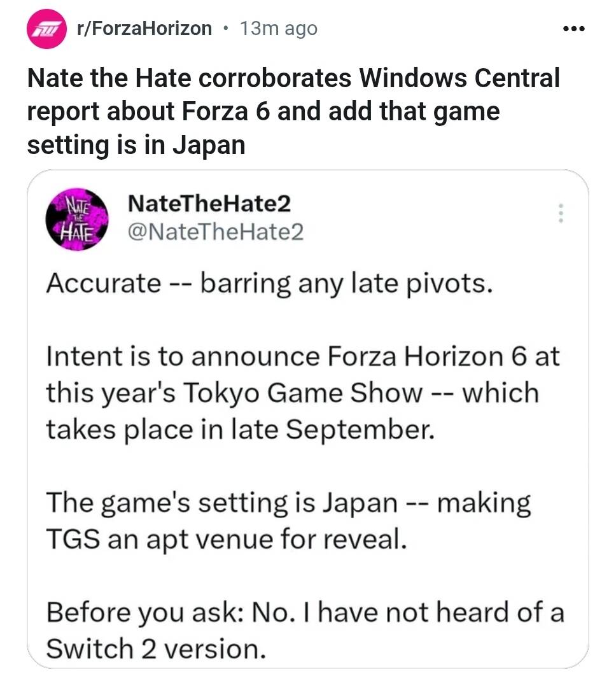
Task: Click the "Accurate -- barring any late pivots." line
Action: (269, 283)
